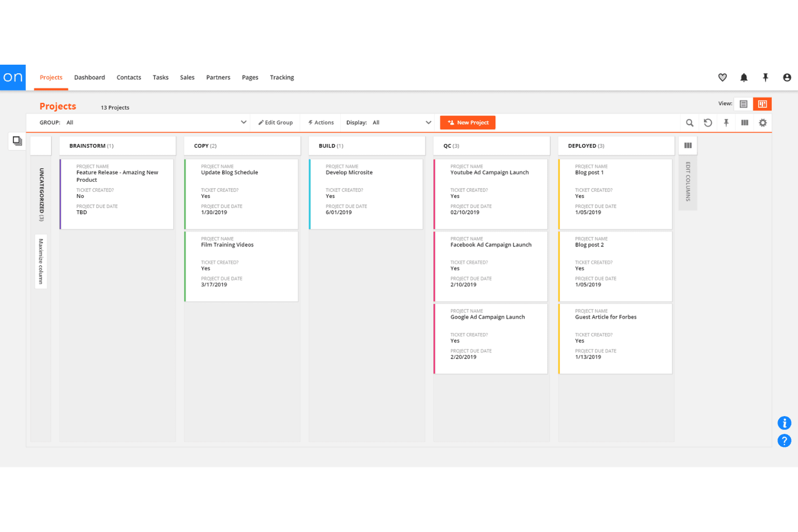
Task: Click the columns icon above Edit Columns
Action: tap(688, 146)
